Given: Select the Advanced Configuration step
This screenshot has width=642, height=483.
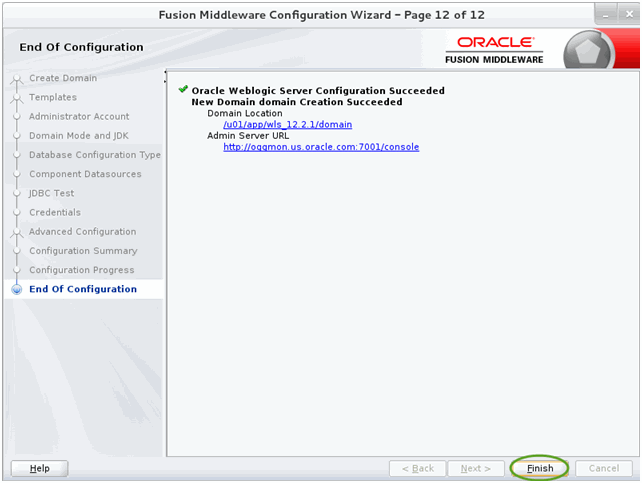Looking at the screenshot, I should pos(82,232).
